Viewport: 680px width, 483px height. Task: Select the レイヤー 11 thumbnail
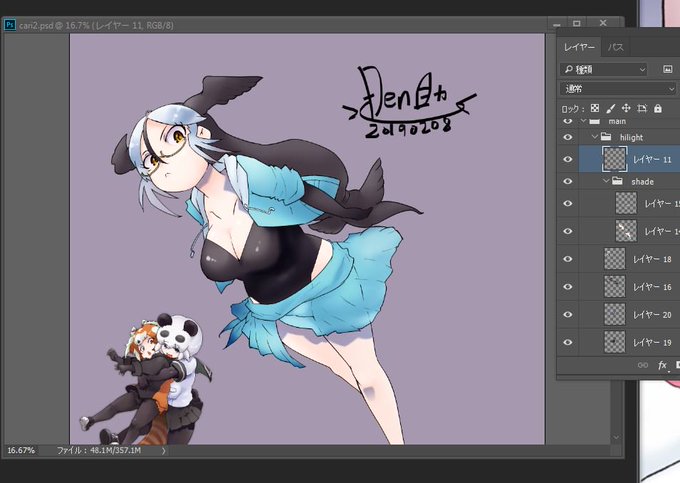615,159
